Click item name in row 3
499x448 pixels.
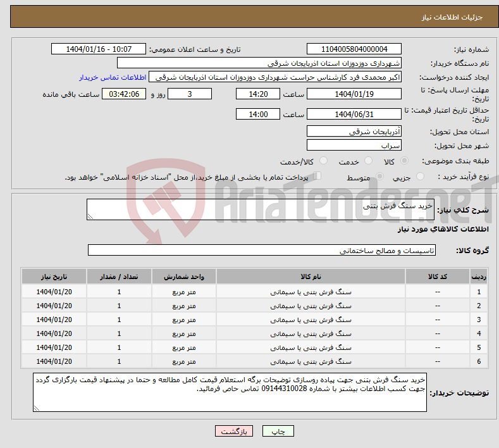click(311, 320)
